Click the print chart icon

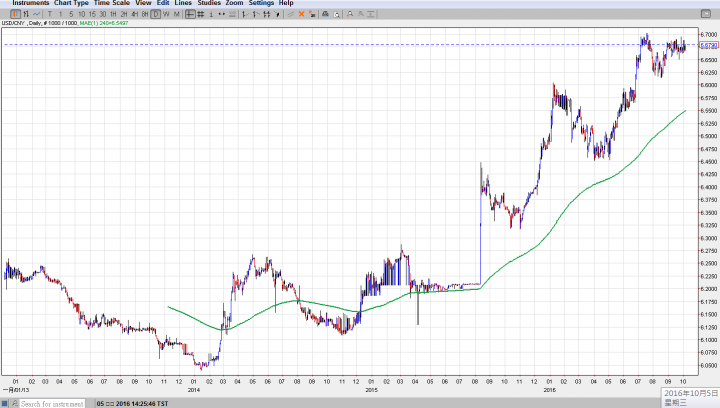[325, 14]
